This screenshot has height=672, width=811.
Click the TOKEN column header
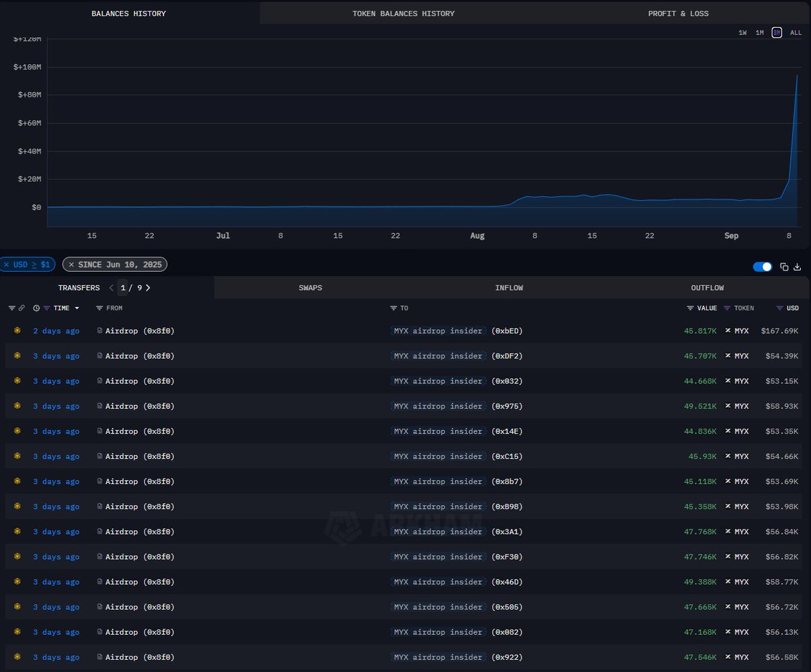coord(744,308)
